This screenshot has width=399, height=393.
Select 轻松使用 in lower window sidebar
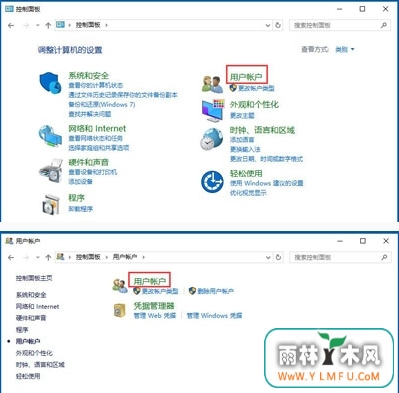pos(28,376)
